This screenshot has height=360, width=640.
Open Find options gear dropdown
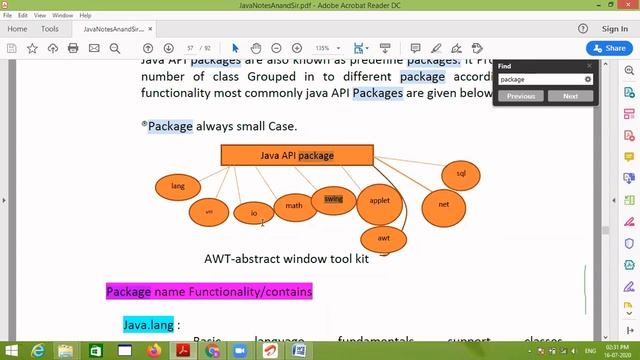click(x=588, y=79)
